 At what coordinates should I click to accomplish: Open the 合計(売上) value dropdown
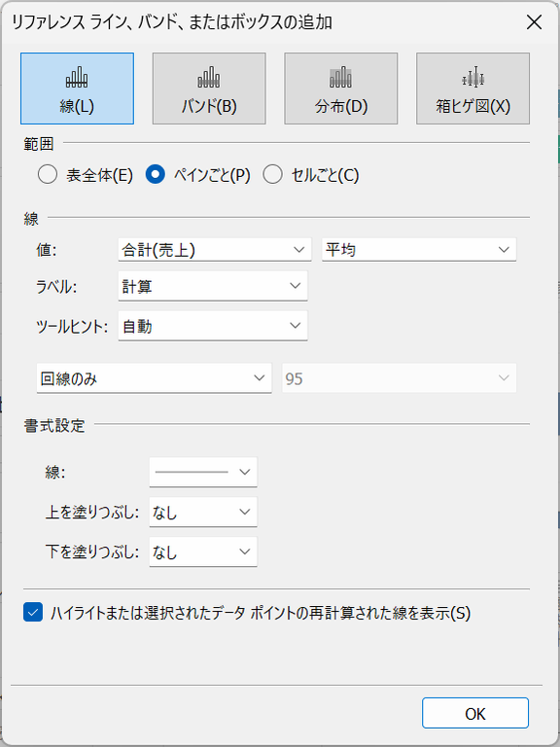215,250
